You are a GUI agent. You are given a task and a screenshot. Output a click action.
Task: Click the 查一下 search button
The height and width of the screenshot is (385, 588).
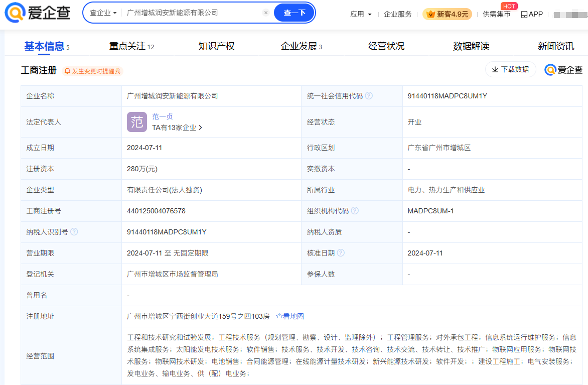point(294,13)
